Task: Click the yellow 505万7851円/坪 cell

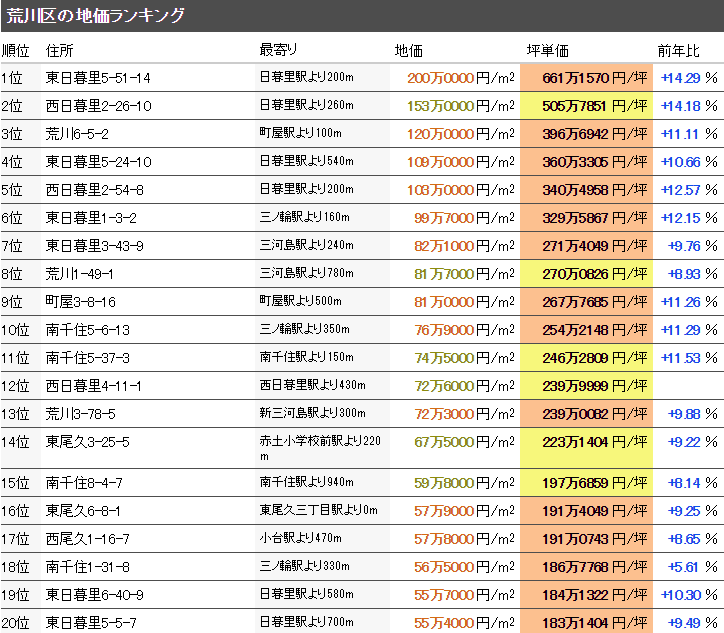Action: point(586,106)
